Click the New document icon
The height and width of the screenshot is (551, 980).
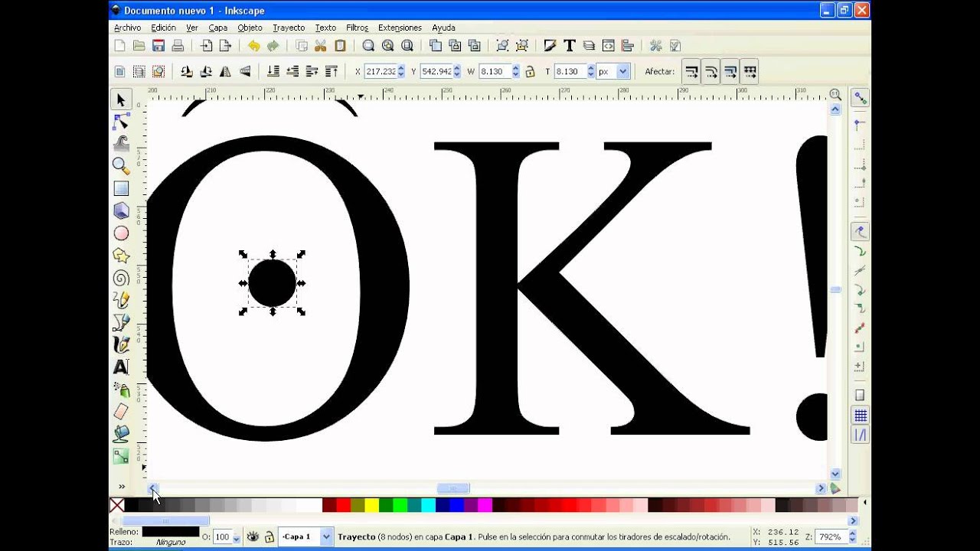coord(119,46)
